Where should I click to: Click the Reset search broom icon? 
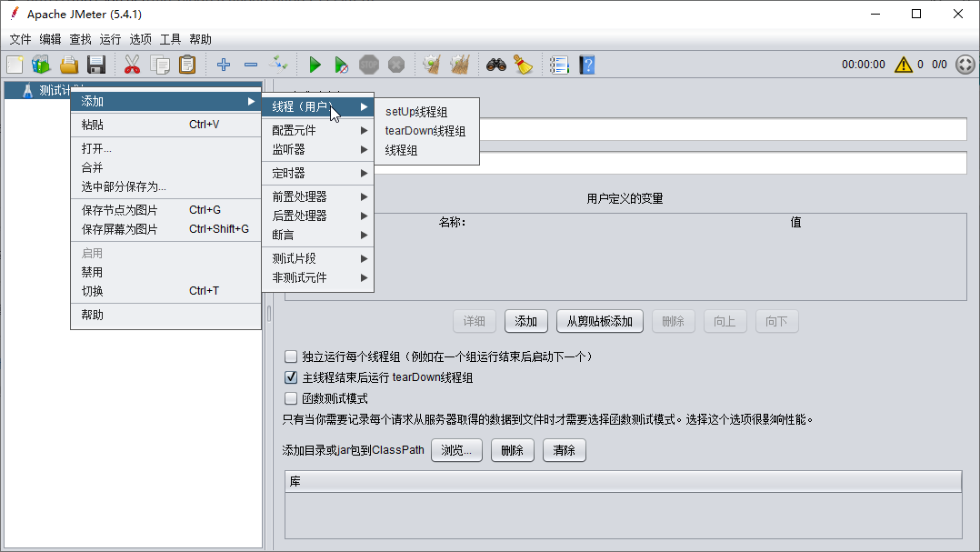pos(523,65)
